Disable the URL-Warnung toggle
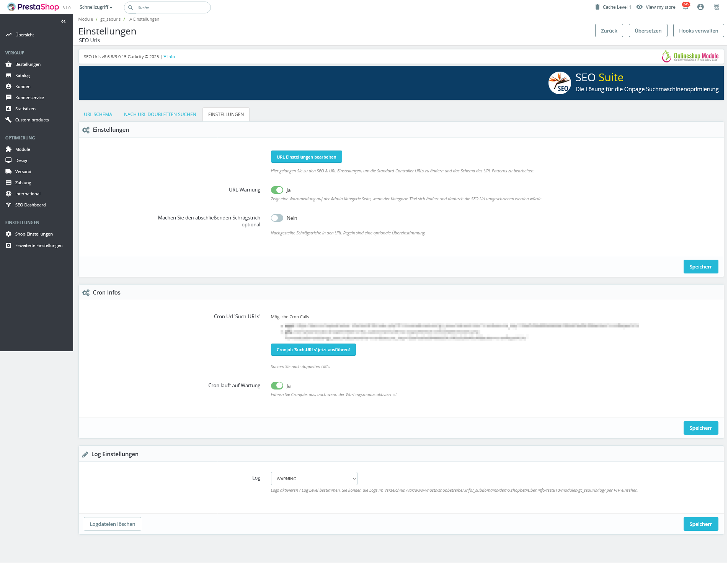Image resolution: width=728 pixels, height=563 pixels. [277, 190]
